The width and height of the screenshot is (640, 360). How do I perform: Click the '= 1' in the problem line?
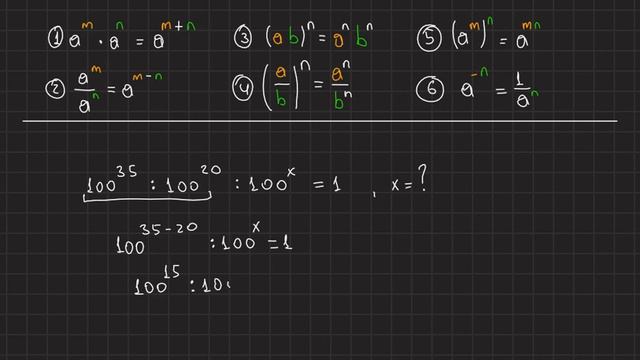[327, 185]
